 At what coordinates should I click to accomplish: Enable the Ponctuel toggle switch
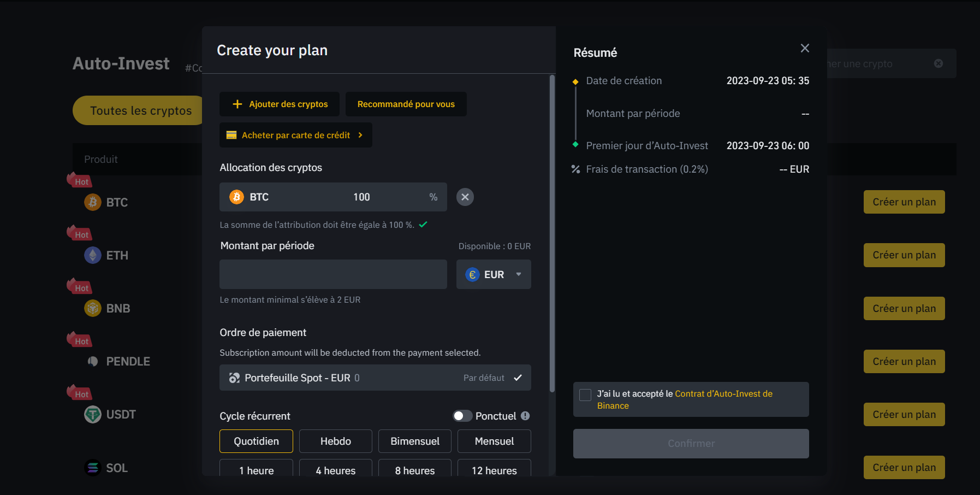click(462, 416)
